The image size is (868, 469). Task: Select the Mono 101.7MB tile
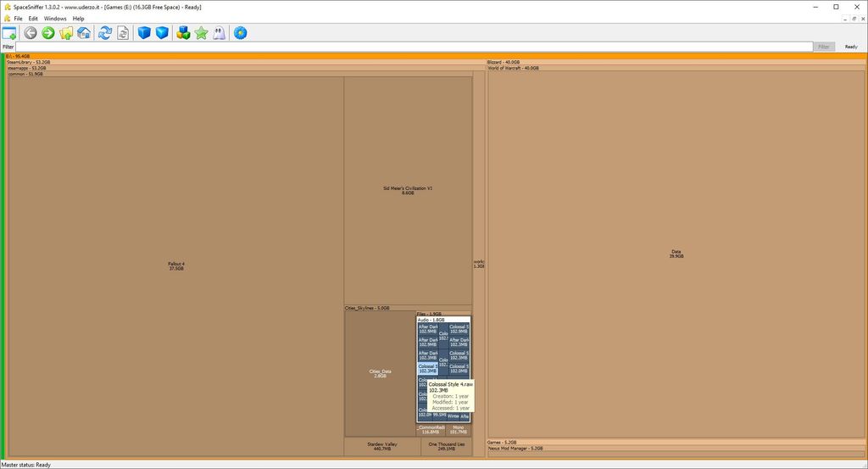(x=459, y=430)
